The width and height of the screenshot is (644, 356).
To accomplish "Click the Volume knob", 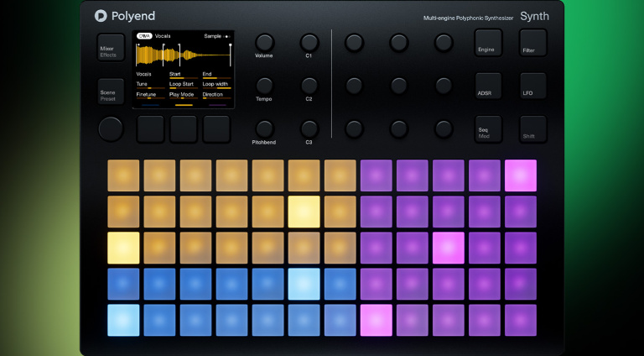I will pyautogui.click(x=264, y=42).
